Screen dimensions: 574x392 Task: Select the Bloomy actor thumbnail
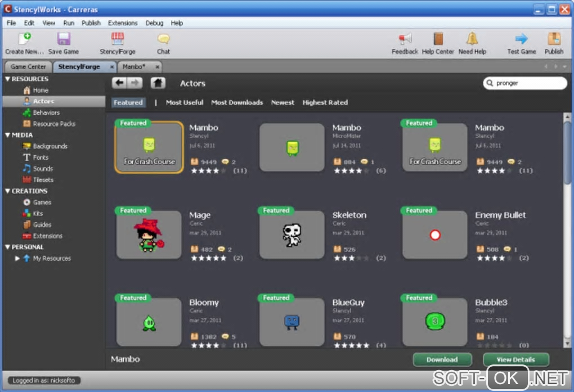coord(149,322)
